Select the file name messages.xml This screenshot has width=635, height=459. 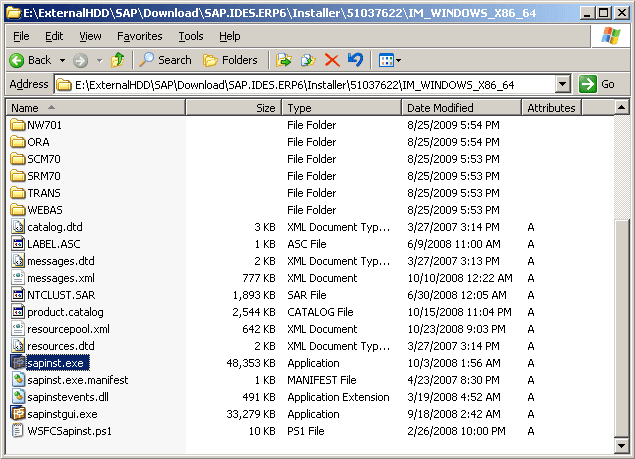coord(61,278)
